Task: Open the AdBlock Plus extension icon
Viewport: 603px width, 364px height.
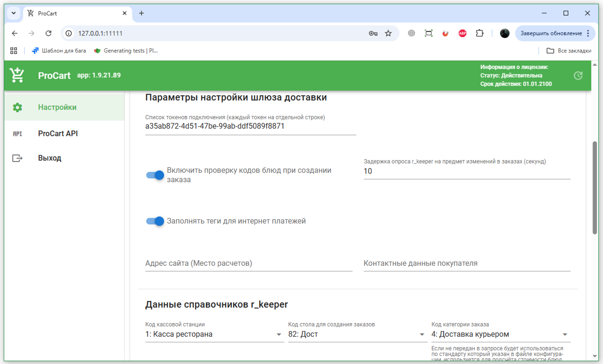Action: [462, 33]
